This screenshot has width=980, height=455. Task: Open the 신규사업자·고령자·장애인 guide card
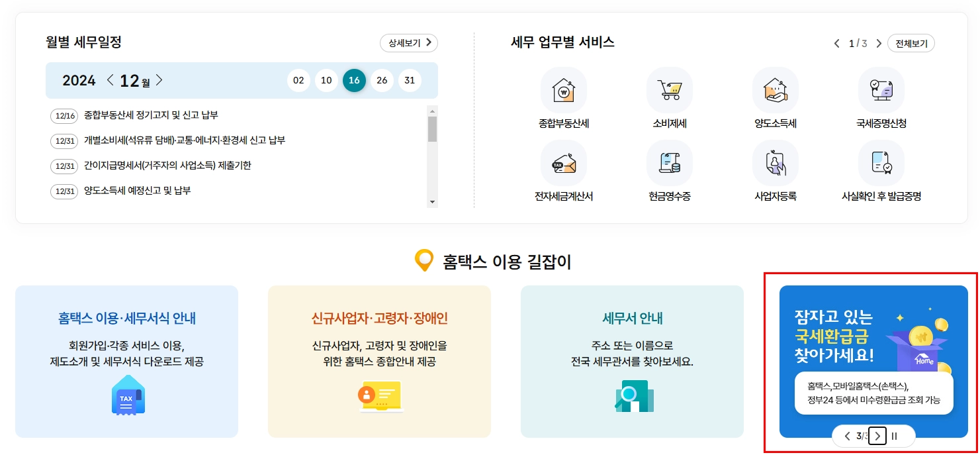coord(379,362)
